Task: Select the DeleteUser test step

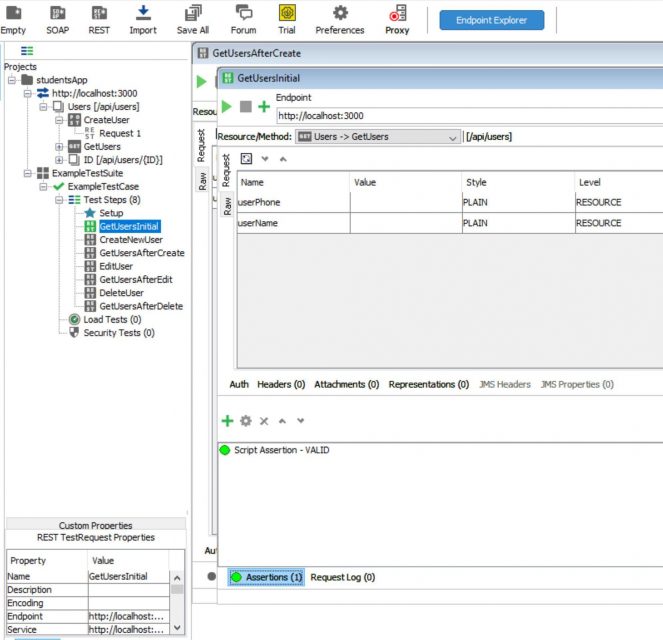Action: (121, 293)
